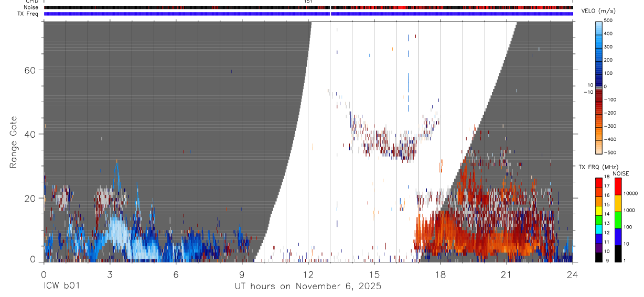
Task: Click the '6' hour tick on x-axis
Action: pos(176,274)
